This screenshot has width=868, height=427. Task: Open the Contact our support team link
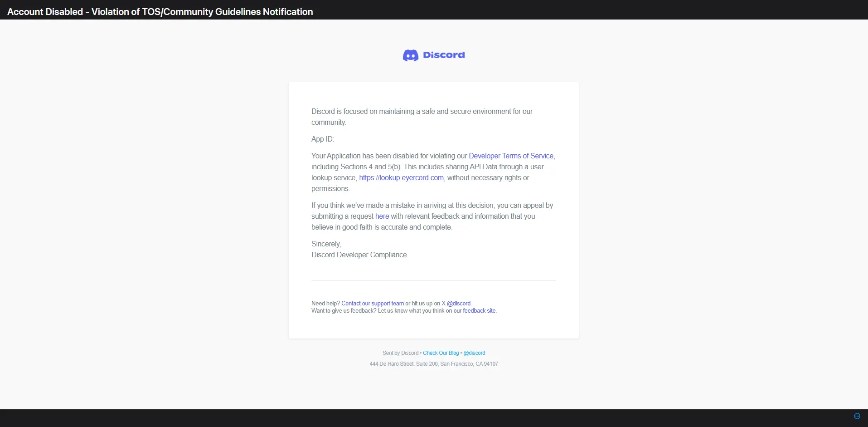pos(372,303)
